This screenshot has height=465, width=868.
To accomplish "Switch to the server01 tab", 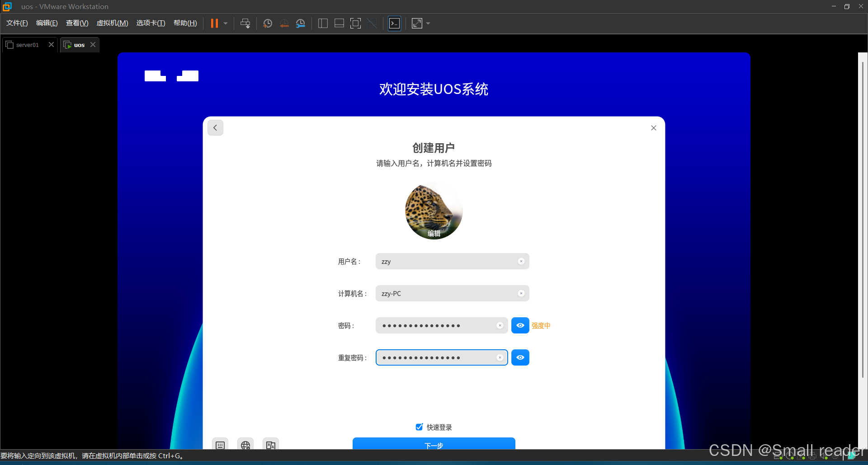I will (27, 45).
